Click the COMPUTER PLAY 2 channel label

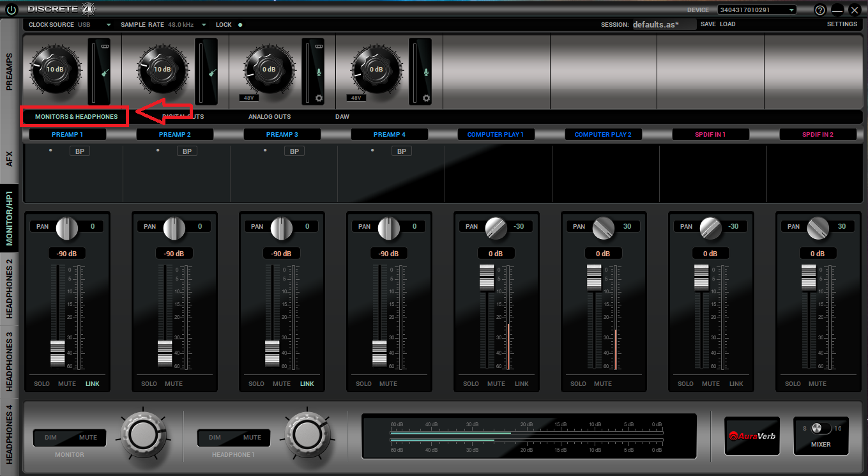(x=603, y=135)
